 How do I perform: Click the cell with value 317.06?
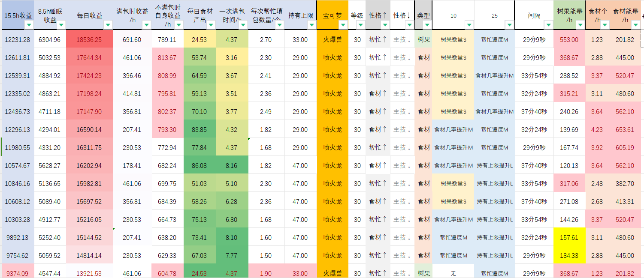click(x=569, y=183)
